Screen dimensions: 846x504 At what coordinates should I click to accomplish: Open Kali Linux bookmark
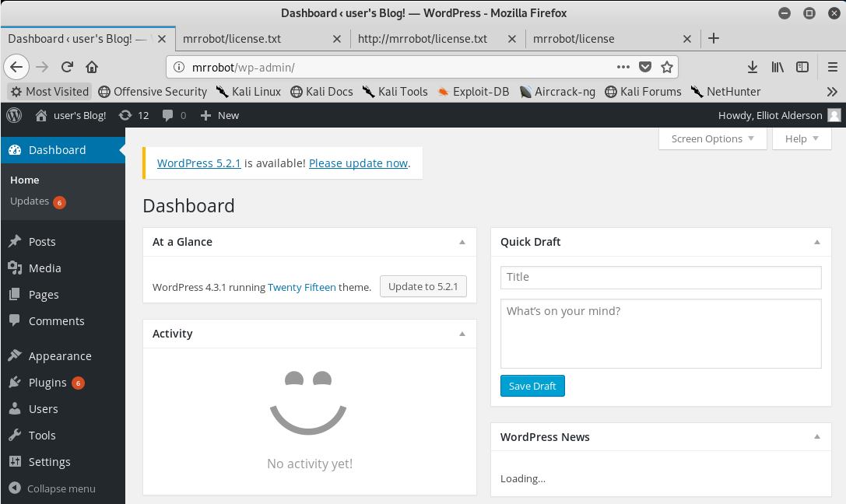tap(248, 92)
